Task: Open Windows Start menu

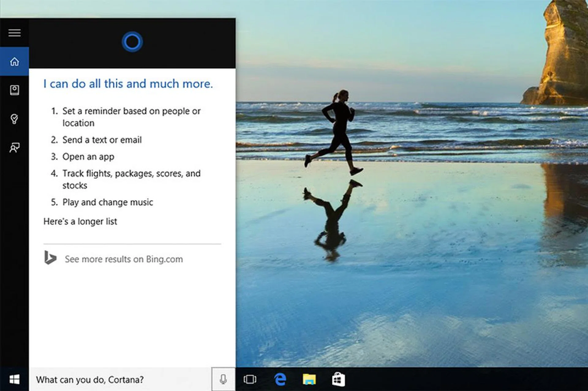Action: coord(14,379)
